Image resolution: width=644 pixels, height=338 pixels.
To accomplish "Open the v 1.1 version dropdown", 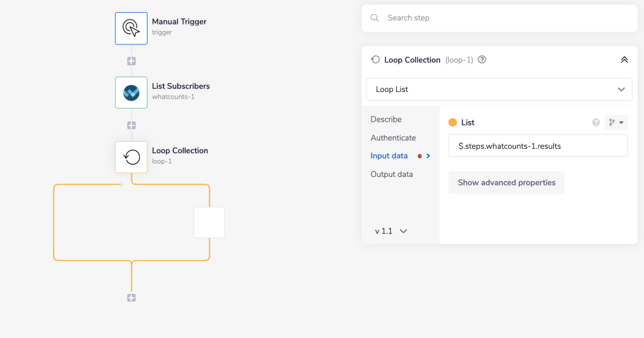I will (x=391, y=231).
